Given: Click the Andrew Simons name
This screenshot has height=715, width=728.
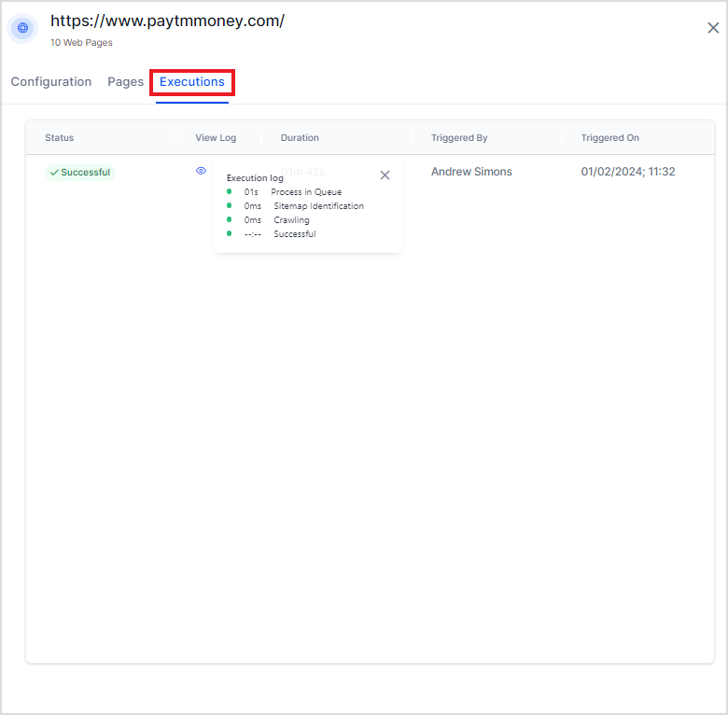Looking at the screenshot, I should click(x=471, y=172).
